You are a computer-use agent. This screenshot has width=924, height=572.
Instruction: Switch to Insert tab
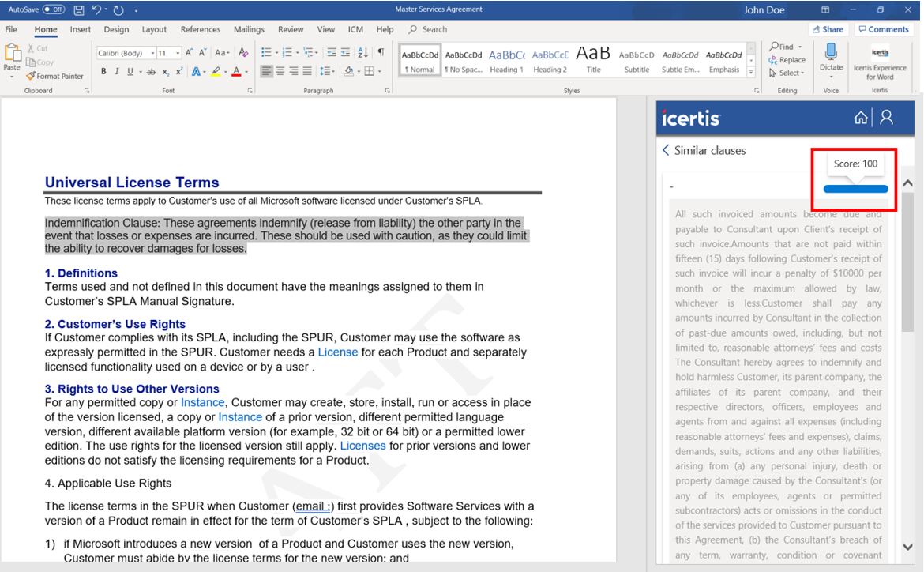coord(80,29)
